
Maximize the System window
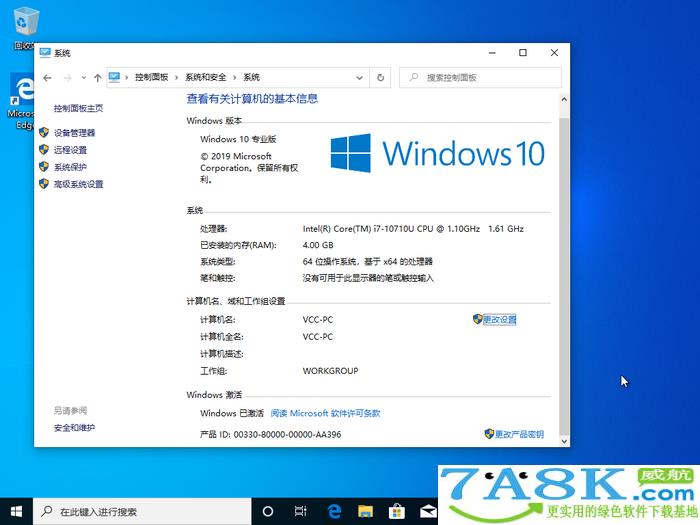click(523, 53)
